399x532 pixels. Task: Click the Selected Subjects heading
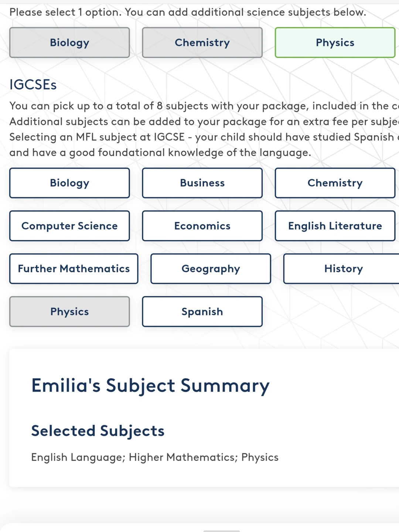pyautogui.click(x=98, y=431)
